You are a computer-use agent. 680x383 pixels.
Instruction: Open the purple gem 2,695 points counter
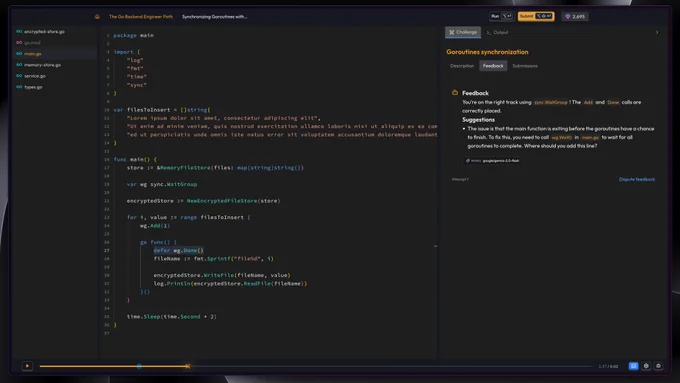click(575, 16)
